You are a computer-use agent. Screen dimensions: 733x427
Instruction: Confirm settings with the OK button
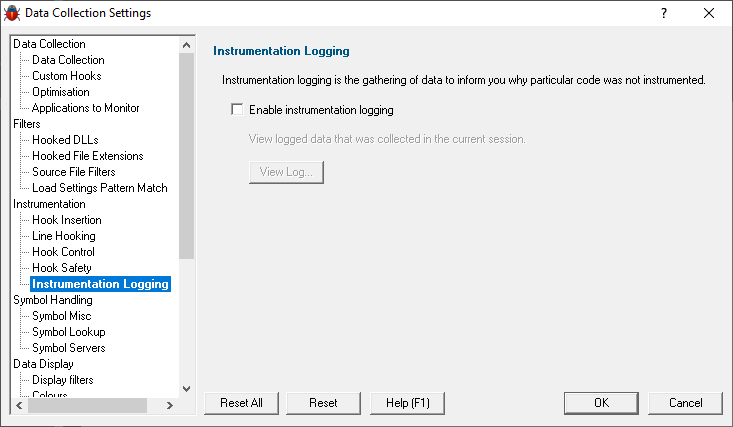(x=601, y=403)
